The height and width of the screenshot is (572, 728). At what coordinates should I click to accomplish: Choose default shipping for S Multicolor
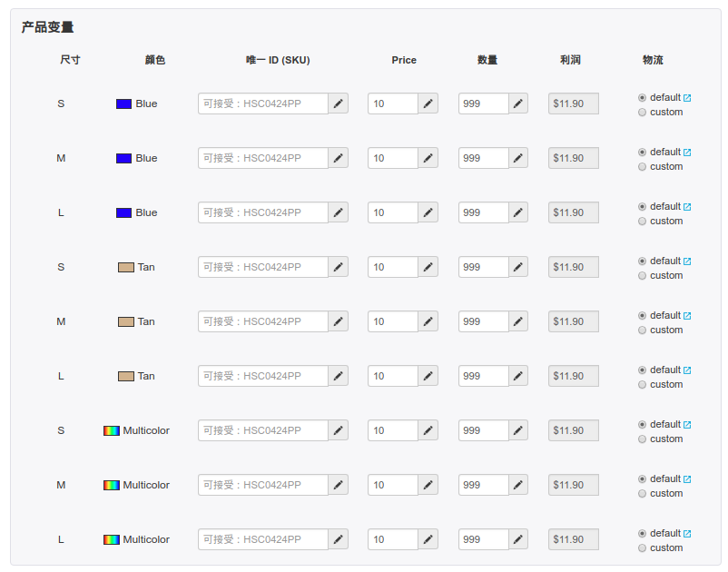pyautogui.click(x=643, y=424)
